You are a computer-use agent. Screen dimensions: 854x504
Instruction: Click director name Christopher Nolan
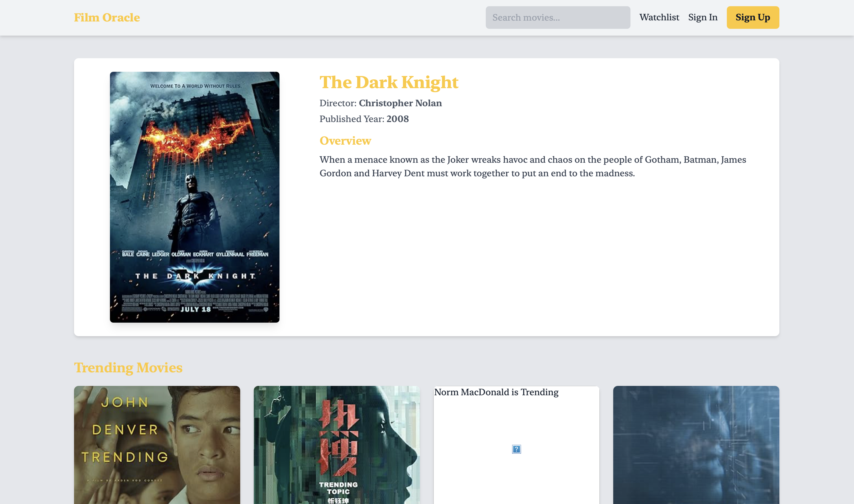click(400, 103)
